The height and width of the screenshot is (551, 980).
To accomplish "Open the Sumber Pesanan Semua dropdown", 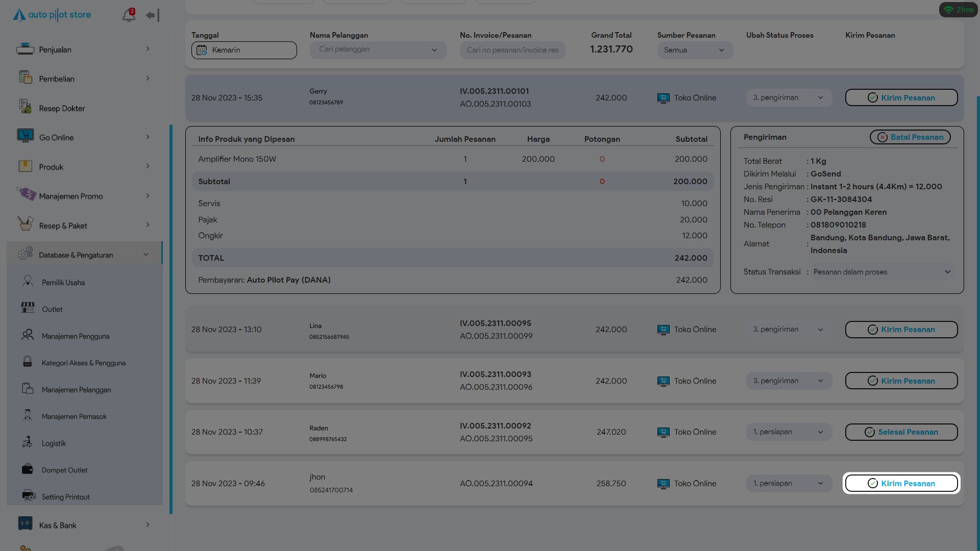I will click(x=694, y=50).
